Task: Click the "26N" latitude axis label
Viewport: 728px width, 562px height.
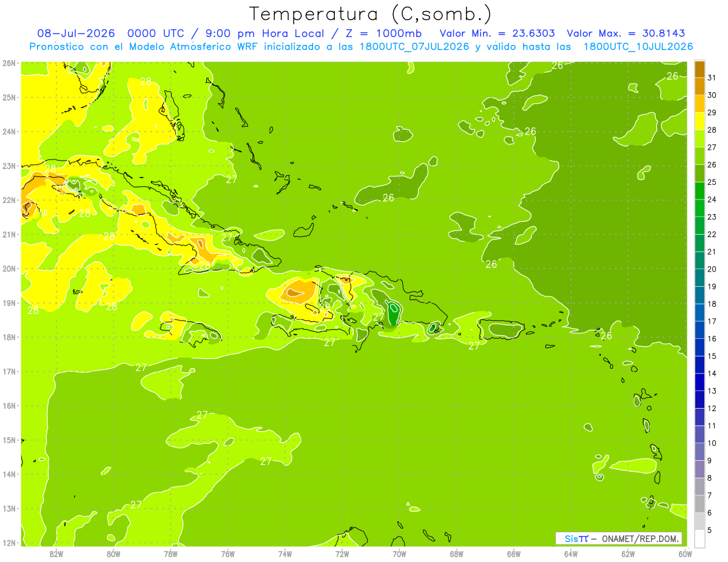Action: tap(9, 63)
